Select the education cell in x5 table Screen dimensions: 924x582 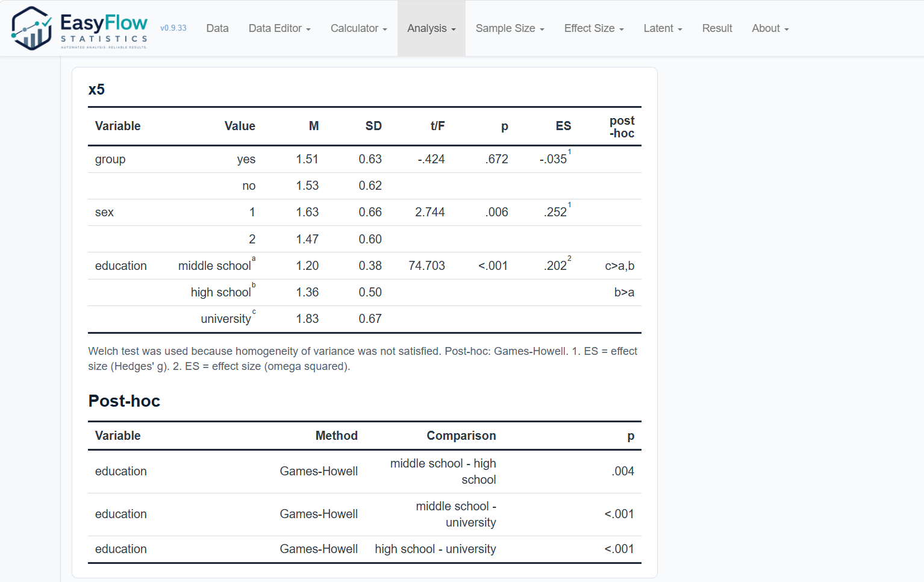pos(121,266)
